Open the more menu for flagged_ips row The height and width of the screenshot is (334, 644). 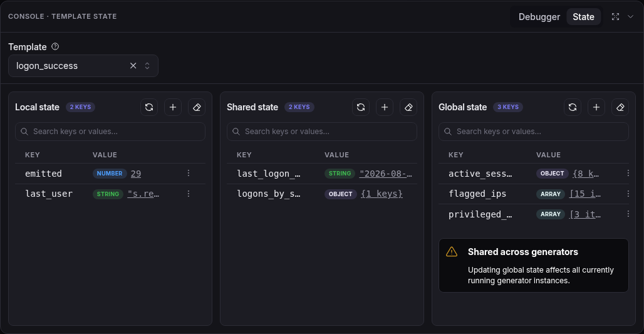click(628, 194)
